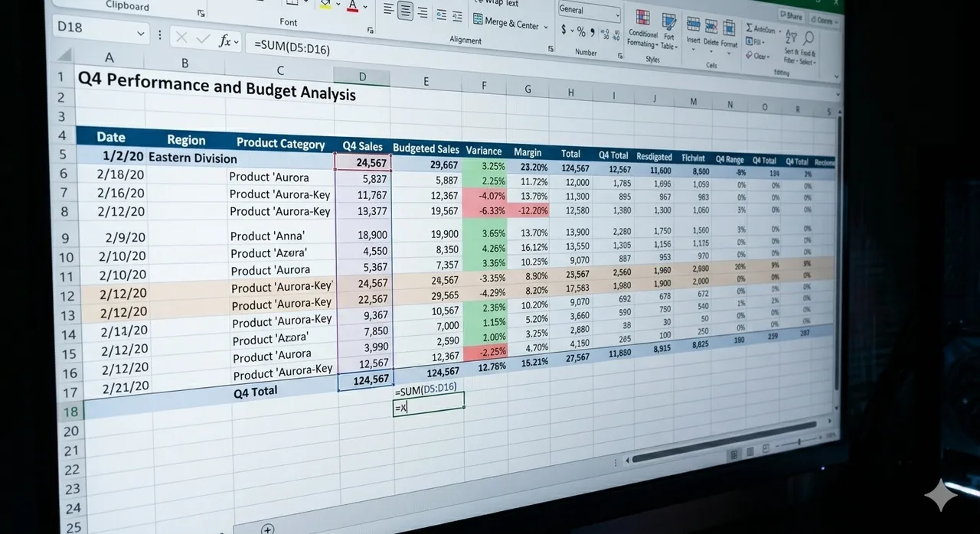
Task: Select row 12 header
Action: point(67,295)
